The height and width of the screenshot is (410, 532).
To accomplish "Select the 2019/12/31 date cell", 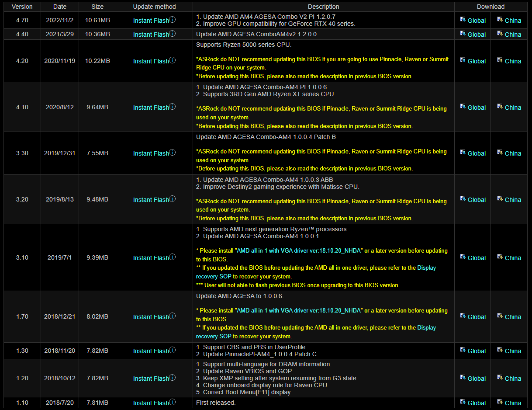I will pyautogui.click(x=60, y=153).
